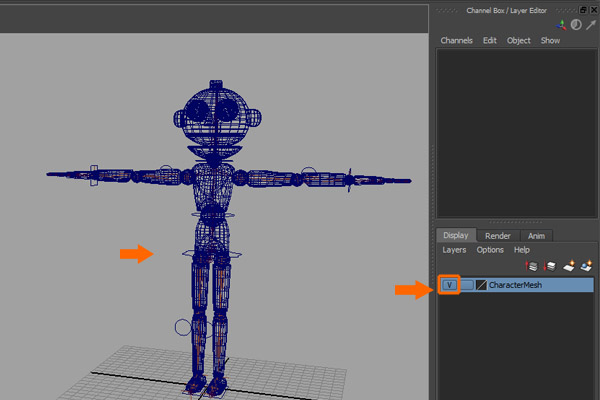Switch to the Render layer tab

tap(498, 235)
